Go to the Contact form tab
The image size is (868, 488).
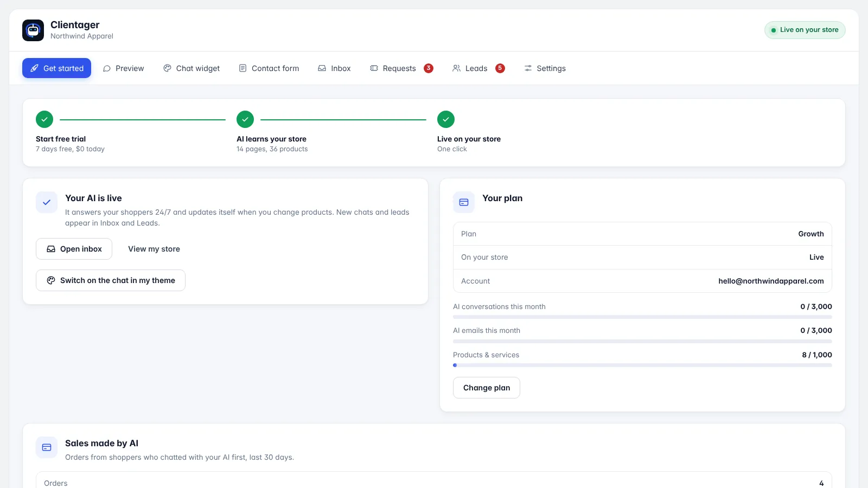pos(269,68)
